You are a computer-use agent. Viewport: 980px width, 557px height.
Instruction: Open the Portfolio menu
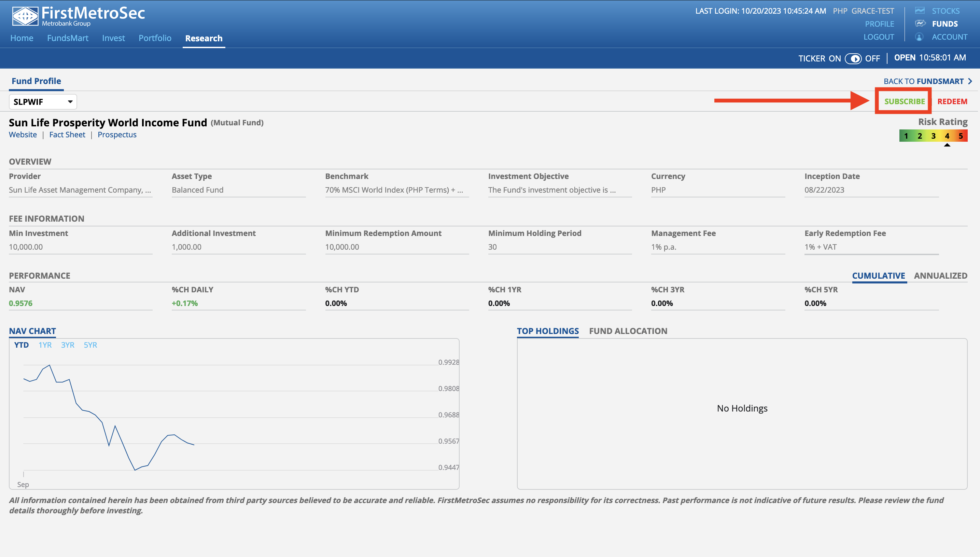[x=155, y=38]
